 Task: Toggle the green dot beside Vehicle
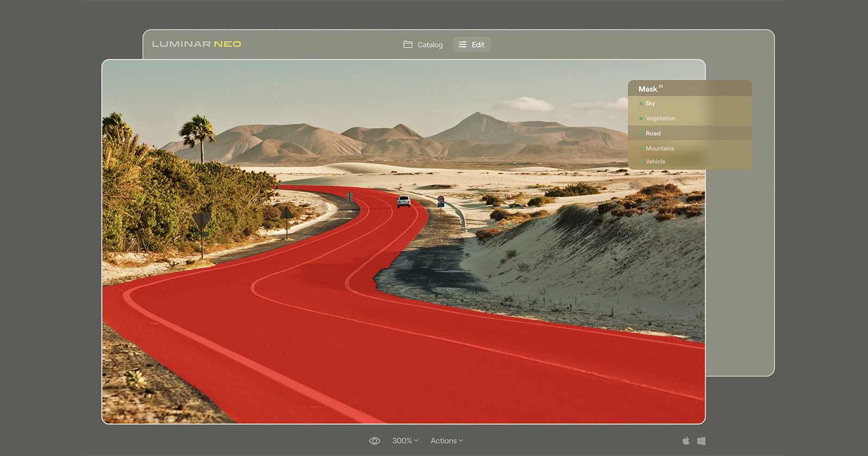[641, 162]
